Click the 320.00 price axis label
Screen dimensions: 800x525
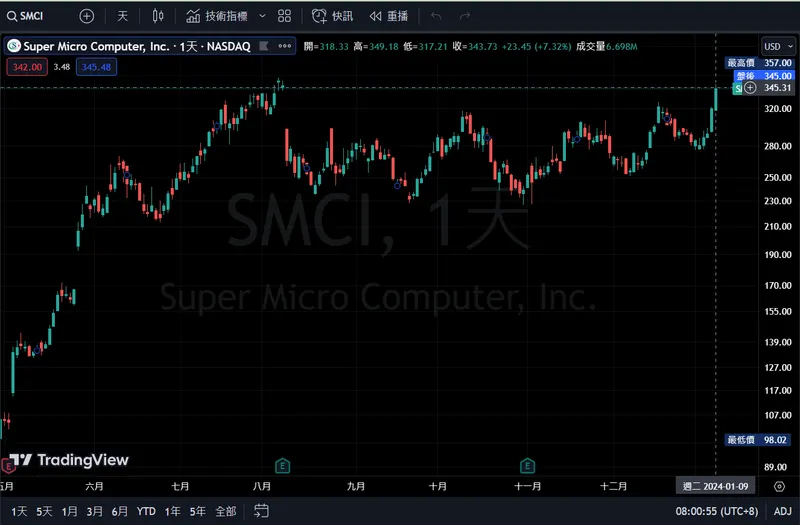(x=778, y=109)
